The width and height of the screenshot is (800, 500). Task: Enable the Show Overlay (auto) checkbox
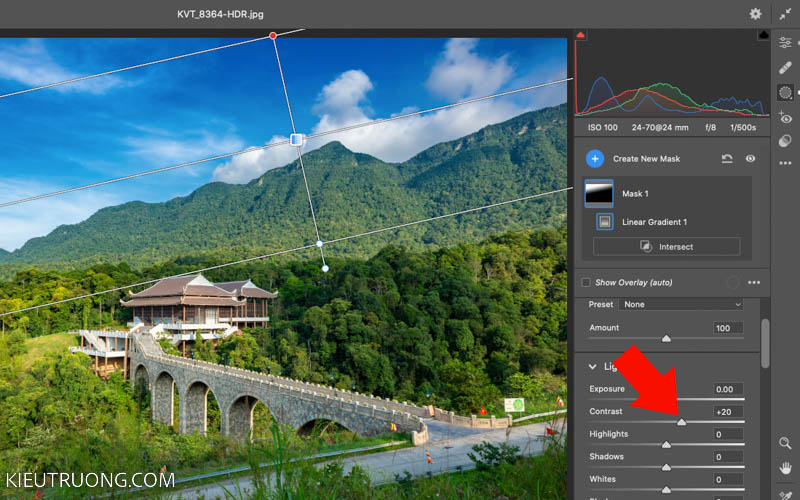point(586,282)
